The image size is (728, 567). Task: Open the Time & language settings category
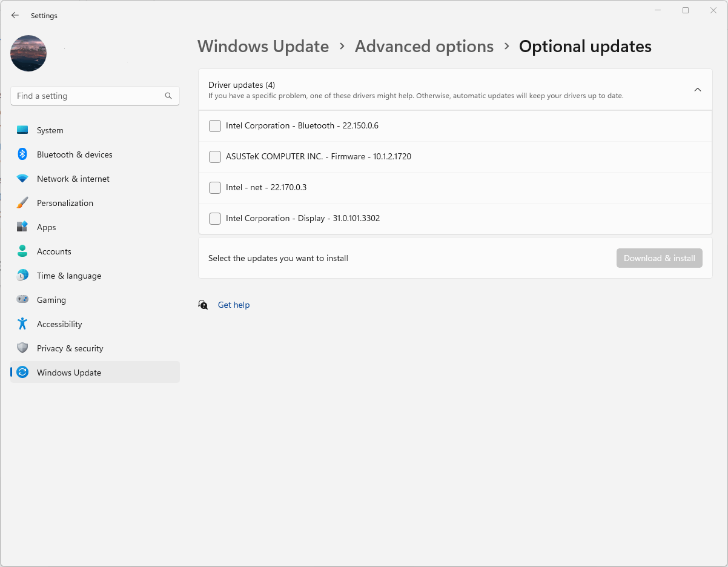[x=95, y=276]
